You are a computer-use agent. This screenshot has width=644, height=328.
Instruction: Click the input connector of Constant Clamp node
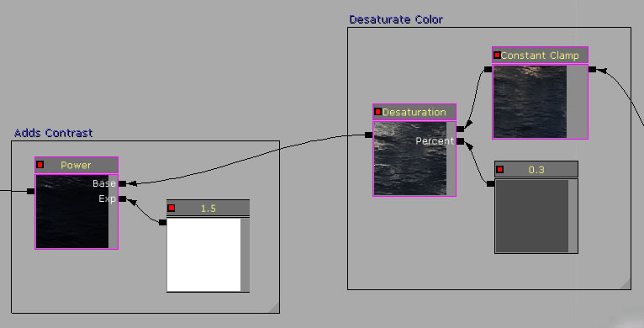click(592, 70)
